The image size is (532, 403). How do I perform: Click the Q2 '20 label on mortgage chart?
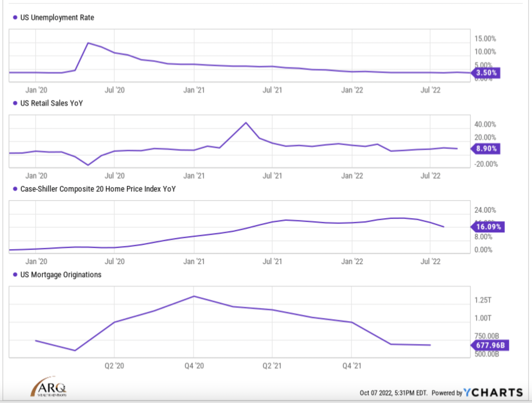pos(114,366)
